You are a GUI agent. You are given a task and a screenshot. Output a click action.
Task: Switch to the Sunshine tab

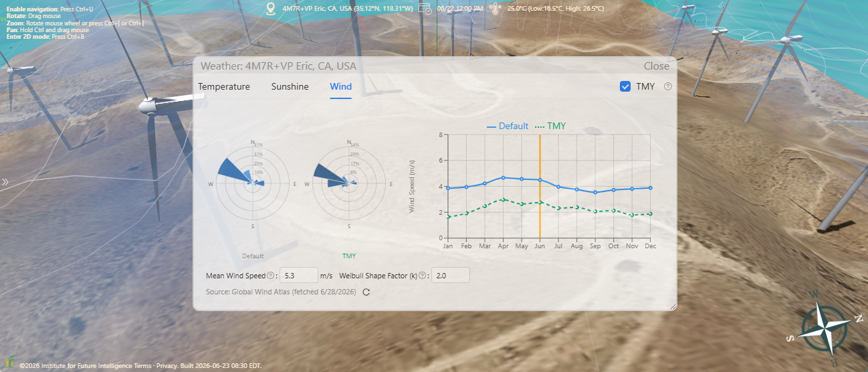pyautogui.click(x=290, y=86)
